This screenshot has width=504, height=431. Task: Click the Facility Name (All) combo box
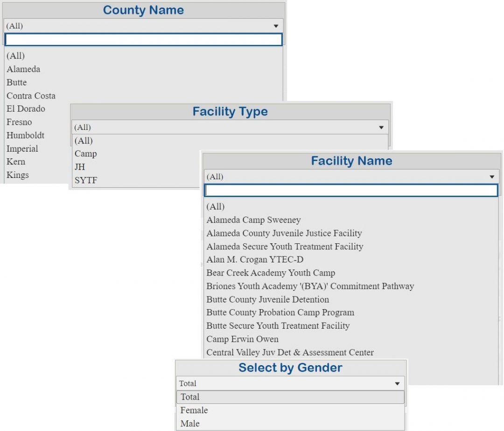[351, 177]
